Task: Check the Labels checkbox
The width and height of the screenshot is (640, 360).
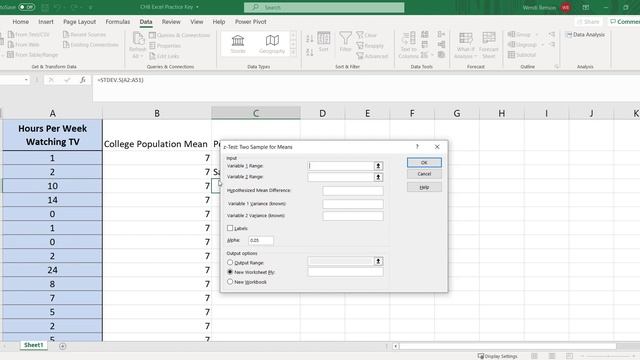Action: click(230, 228)
